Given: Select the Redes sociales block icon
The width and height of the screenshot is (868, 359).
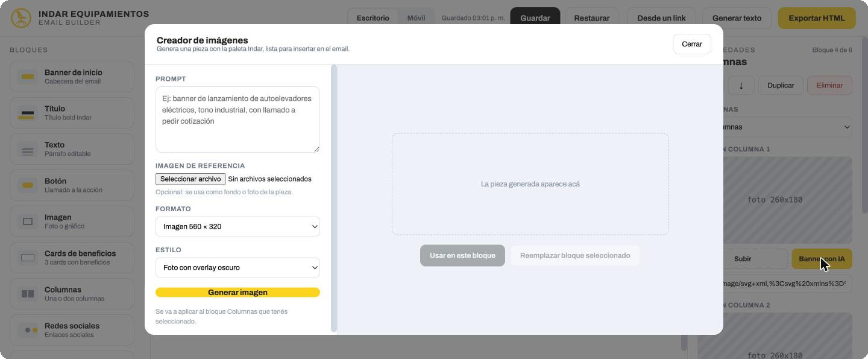Looking at the screenshot, I should point(28,330).
